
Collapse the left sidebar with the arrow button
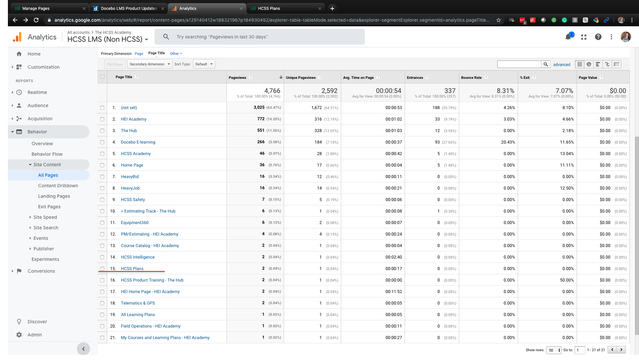pos(83,349)
